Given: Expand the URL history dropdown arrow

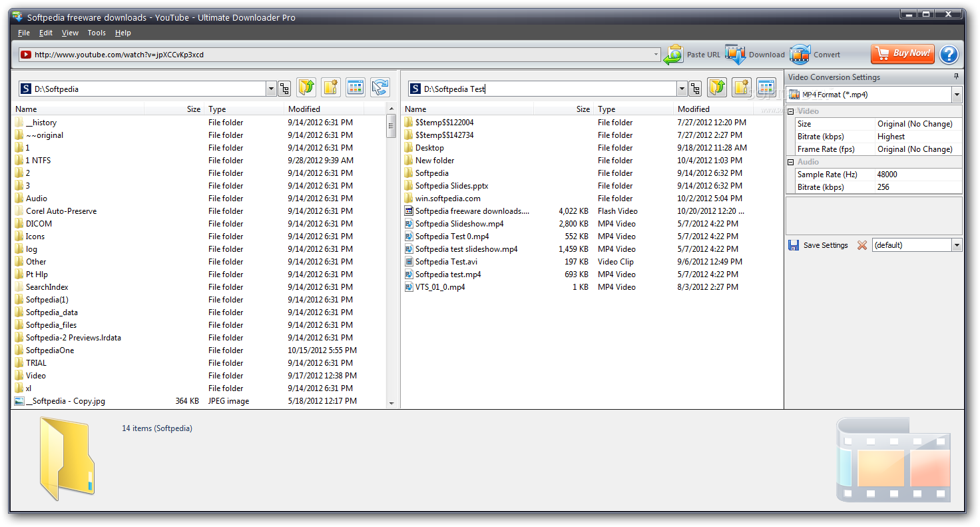Looking at the screenshot, I should point(656,55).
